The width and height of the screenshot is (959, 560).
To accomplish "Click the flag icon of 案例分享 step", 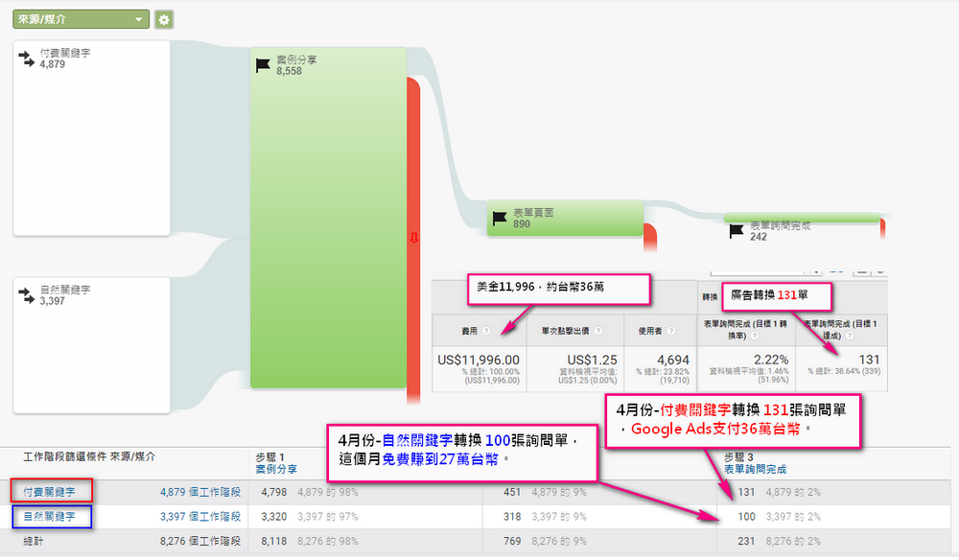I will coord(263,65).
